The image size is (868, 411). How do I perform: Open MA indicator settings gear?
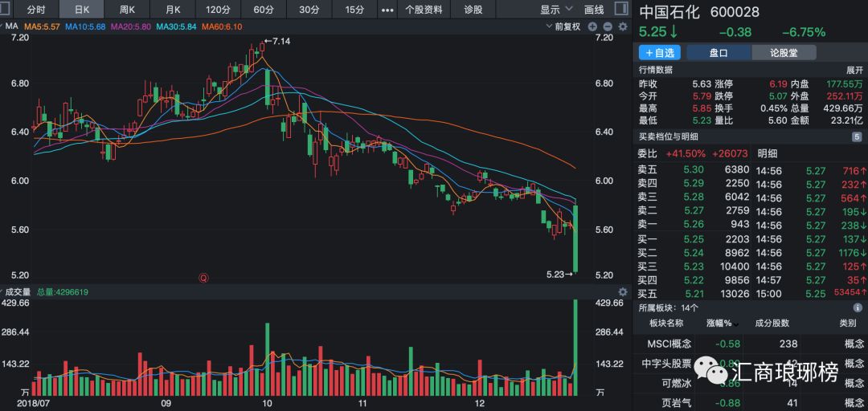[x=622, y=26]
